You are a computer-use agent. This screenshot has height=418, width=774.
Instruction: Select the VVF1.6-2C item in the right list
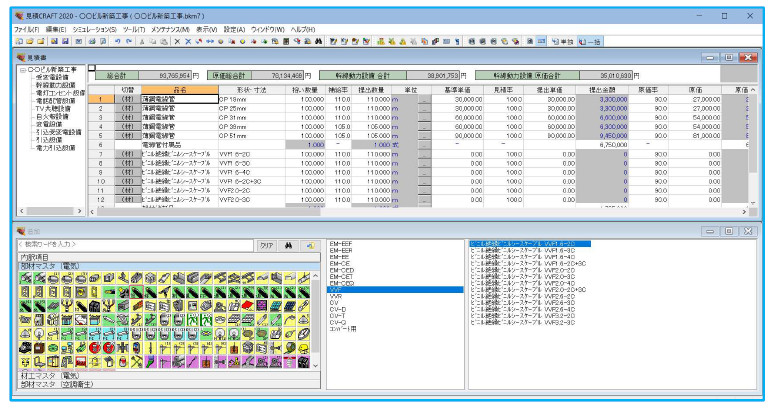click(530, 244)
